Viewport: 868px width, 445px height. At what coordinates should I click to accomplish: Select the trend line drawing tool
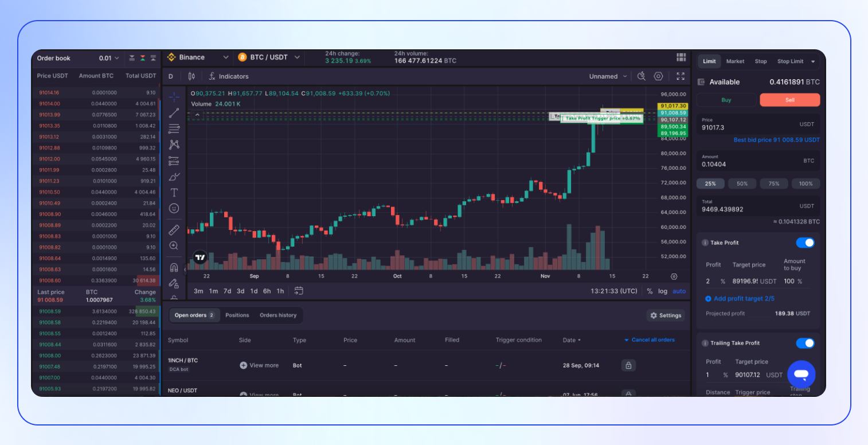(x=174, y=112)
